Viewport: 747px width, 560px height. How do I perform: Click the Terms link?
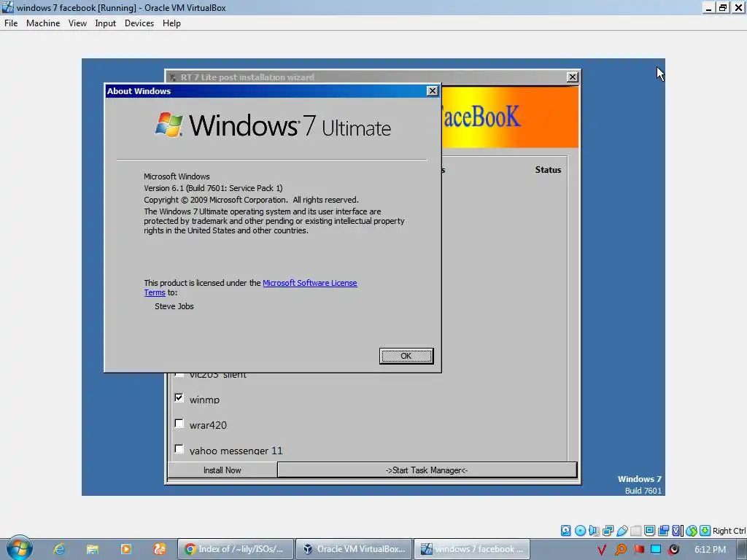[x=155, y=292]
